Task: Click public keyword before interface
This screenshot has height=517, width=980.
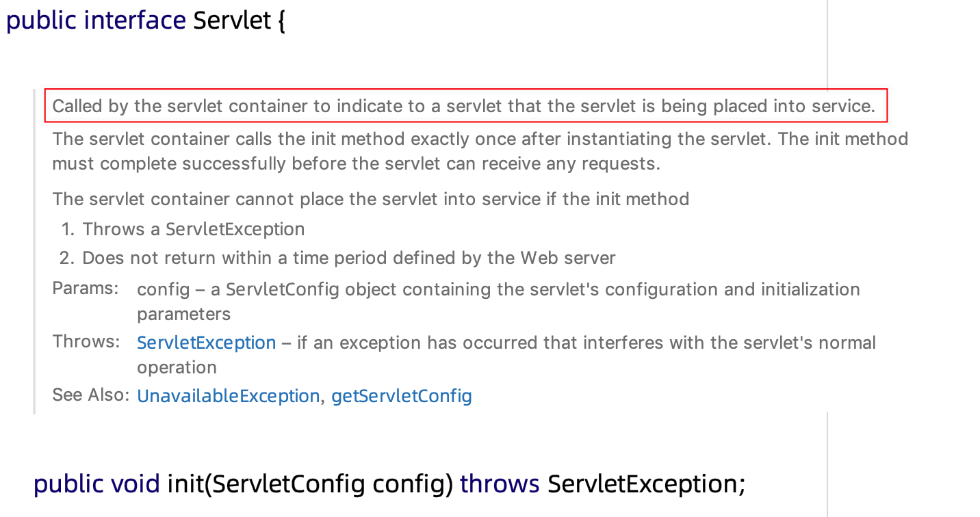Action: (41, 21)
